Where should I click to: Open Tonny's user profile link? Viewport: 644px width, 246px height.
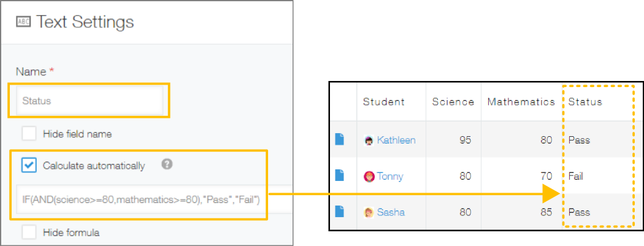[390, 177]
